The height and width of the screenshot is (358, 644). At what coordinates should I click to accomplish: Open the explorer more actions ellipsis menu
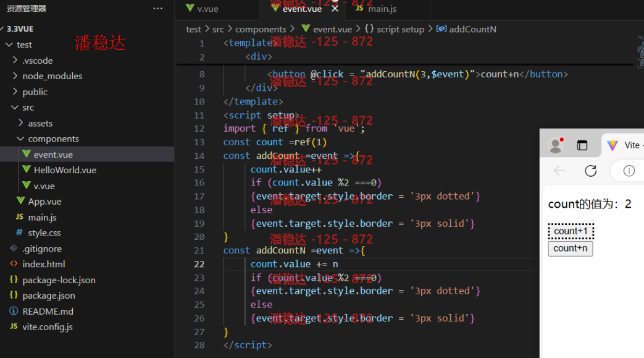tap(157, 8)
